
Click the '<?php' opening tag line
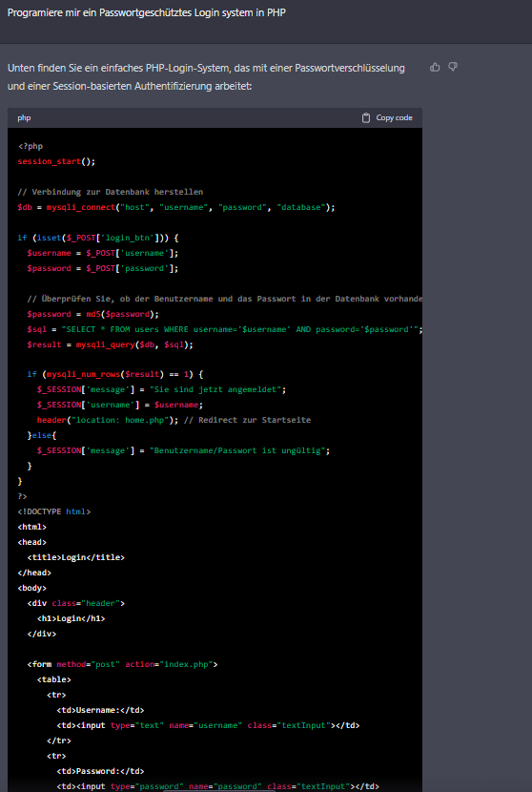click(31, 147)
